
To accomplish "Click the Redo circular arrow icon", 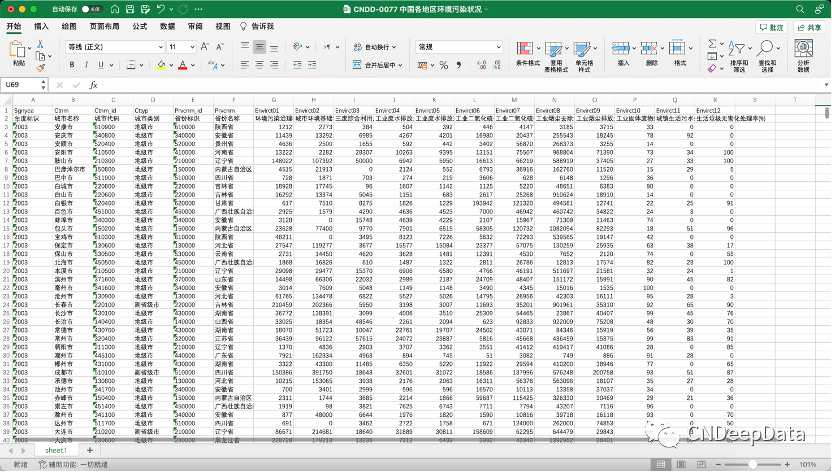I will [184, 9].
